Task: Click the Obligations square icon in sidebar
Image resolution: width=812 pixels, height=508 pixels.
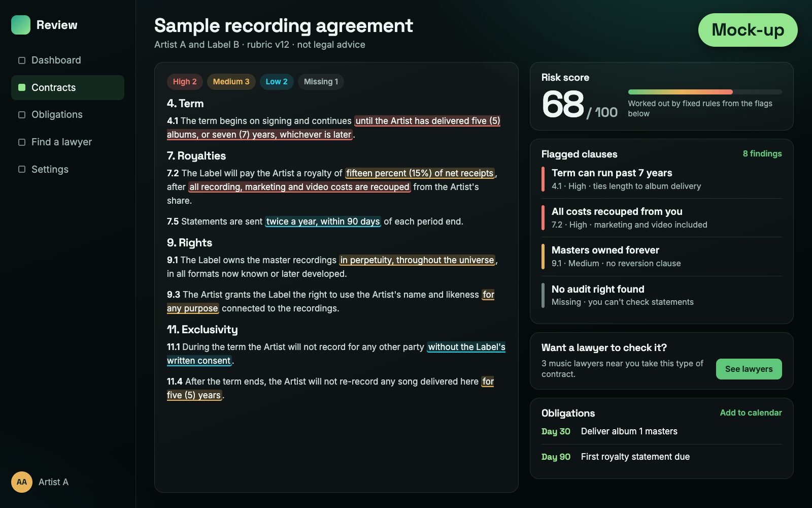Action: 22,115
